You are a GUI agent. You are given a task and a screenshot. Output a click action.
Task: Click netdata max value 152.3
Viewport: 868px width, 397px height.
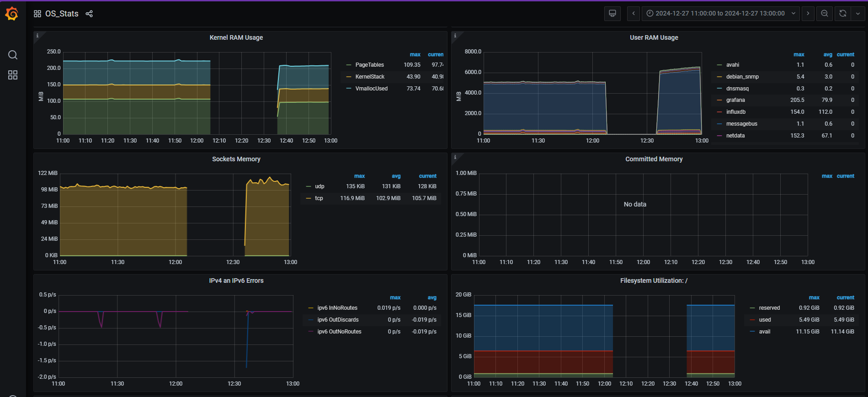[x=797, y=136]
